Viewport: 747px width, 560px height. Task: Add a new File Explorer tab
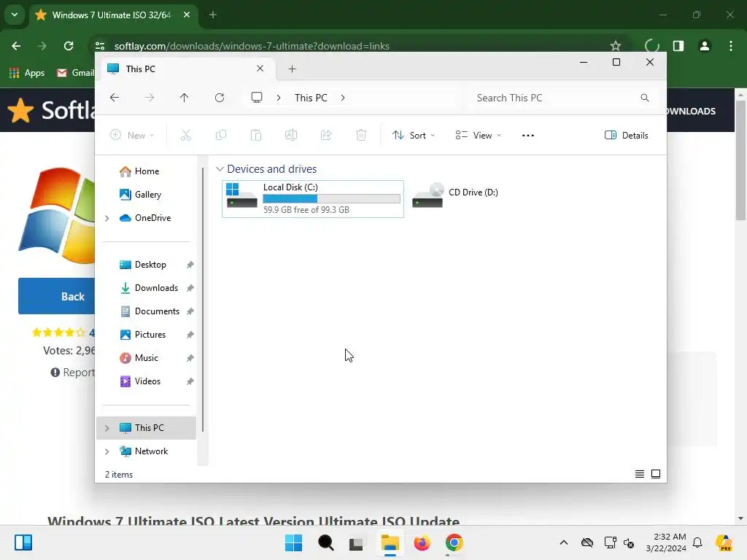point(292,69)
